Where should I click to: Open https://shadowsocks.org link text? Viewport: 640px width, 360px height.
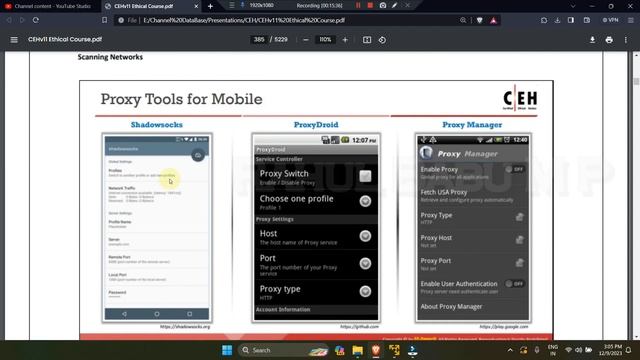(x=185, y=327)
